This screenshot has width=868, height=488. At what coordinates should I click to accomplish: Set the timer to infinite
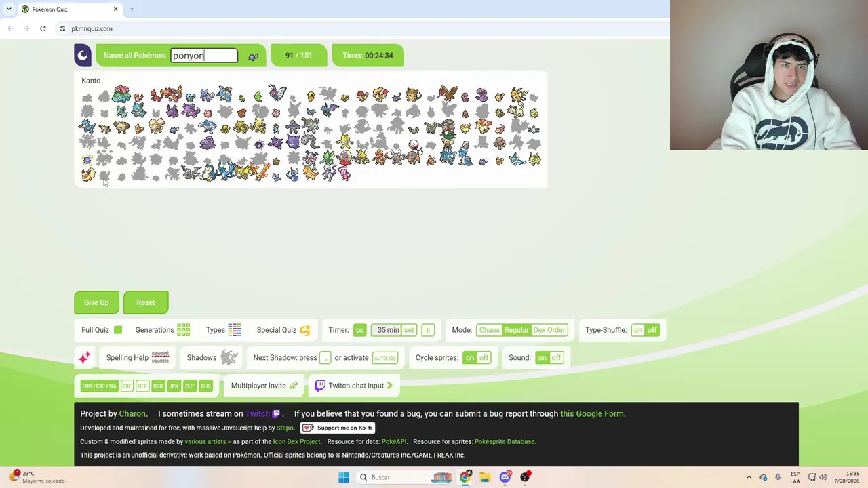click(359, 330)
